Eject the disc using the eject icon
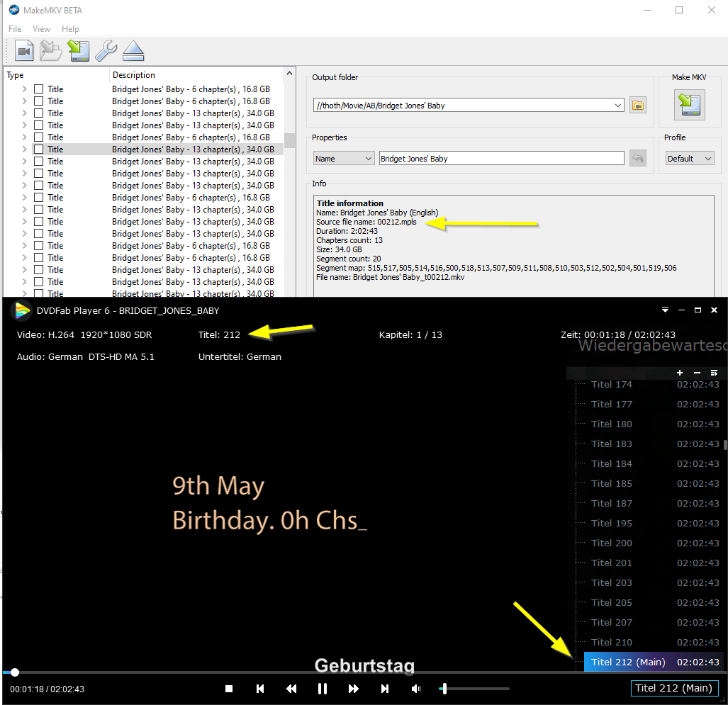 (x=133, y=51)
